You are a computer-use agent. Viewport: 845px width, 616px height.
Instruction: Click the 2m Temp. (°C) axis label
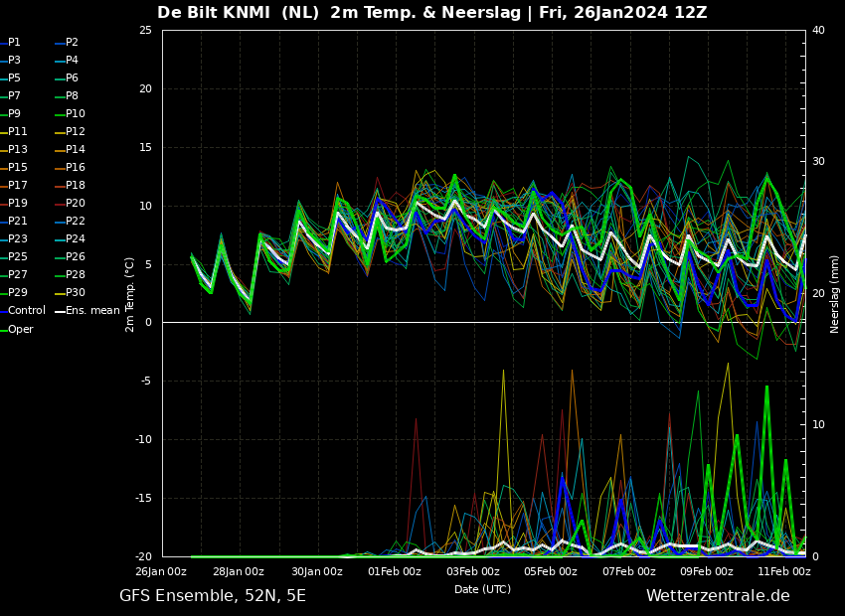pyautogui.click(x=130, y=294)
